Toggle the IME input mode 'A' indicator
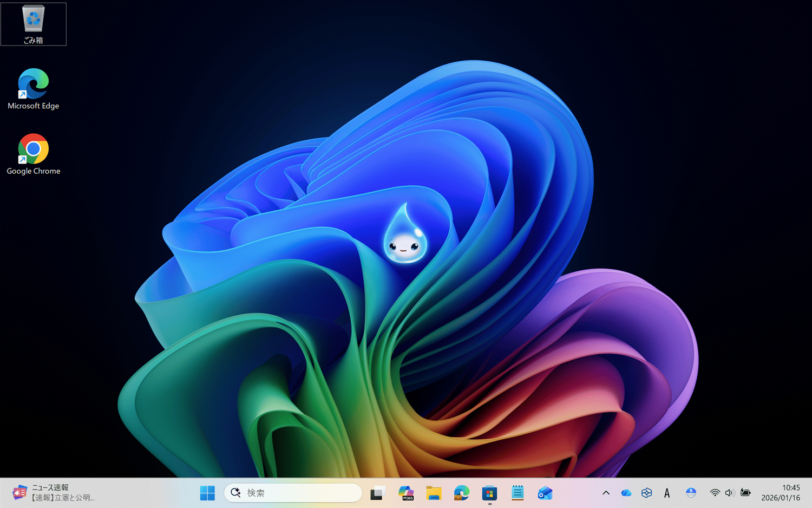812x508 pixels. click(x=667, y=493)
